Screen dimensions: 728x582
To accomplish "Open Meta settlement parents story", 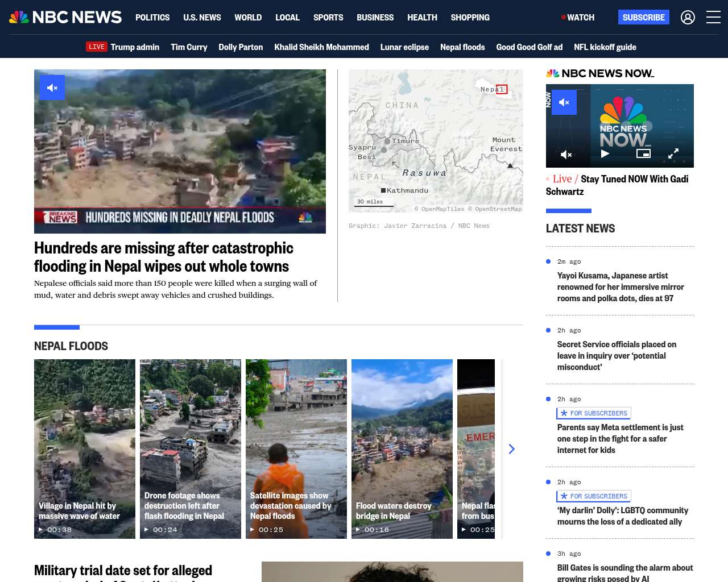I will click(620, 439).
